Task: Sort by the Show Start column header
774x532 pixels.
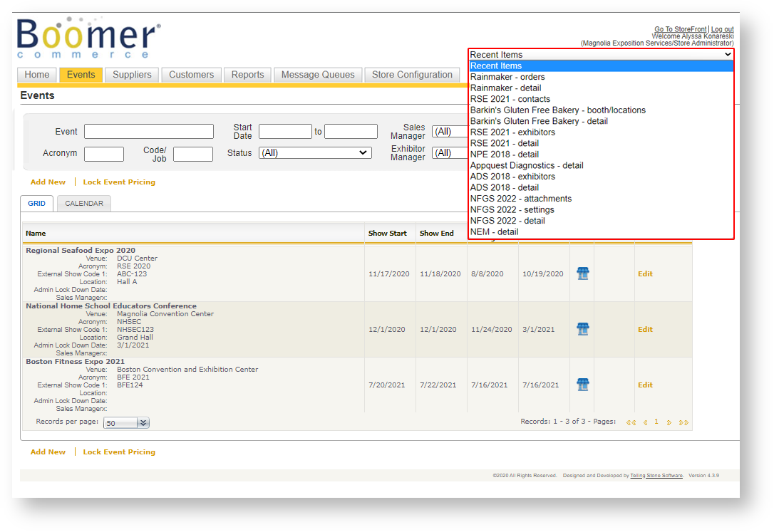Action: [388, 233]
